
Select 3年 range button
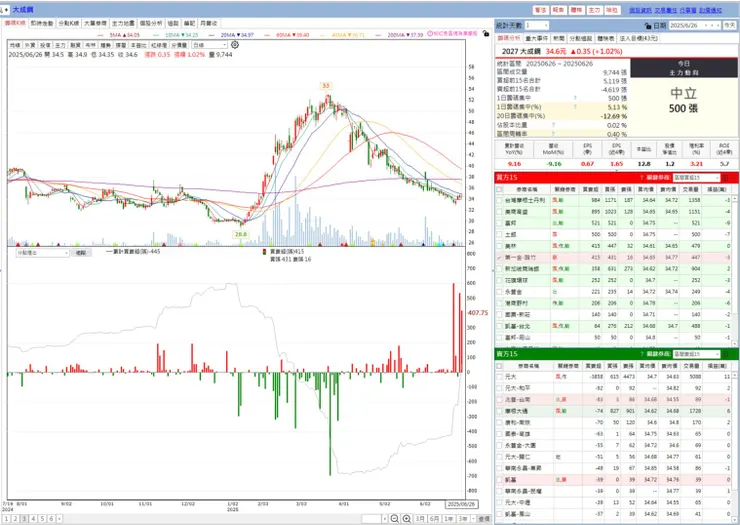pos(463,518)
